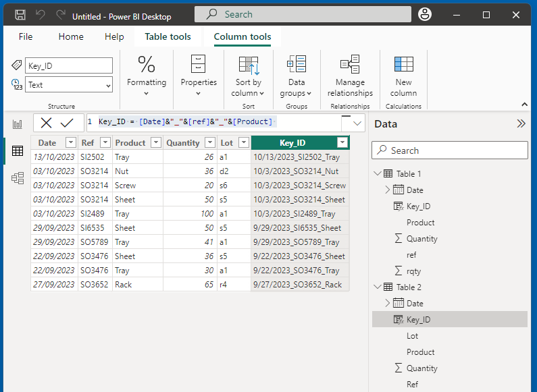This screenshot has width=537, height=392.
Task: Select ref field in Table 1
Action: tap(411, 255)
